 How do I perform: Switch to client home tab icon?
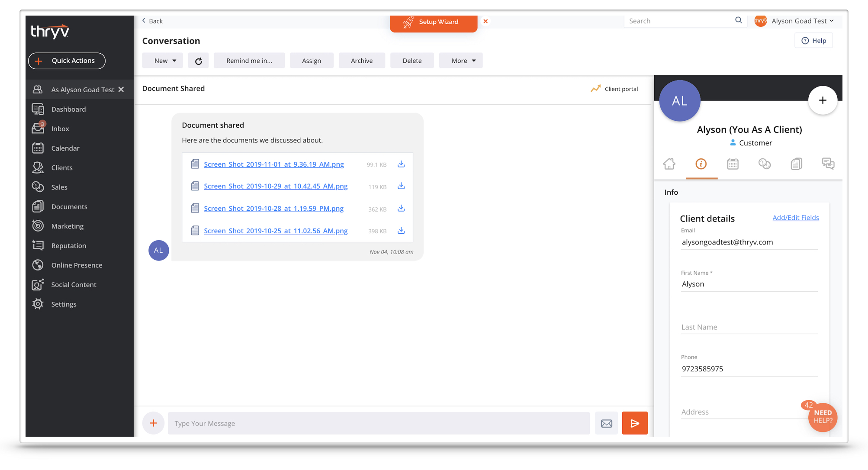669,164
